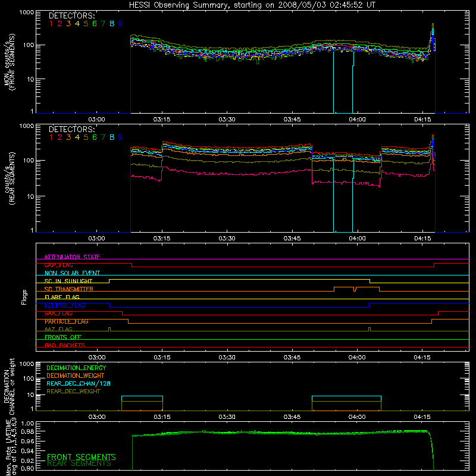
Task: Click the Flags vertical axis title
Action: [24, 297]
